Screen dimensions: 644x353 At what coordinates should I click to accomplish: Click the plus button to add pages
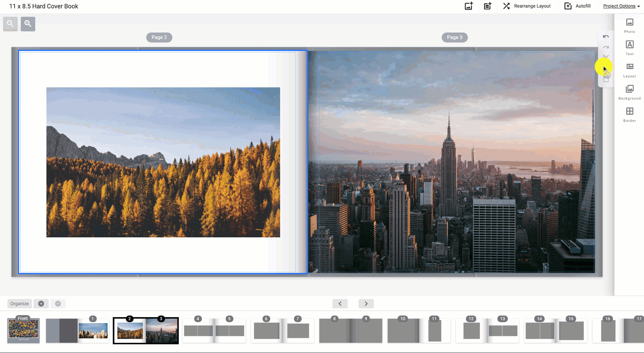click(x=41, y=303)
